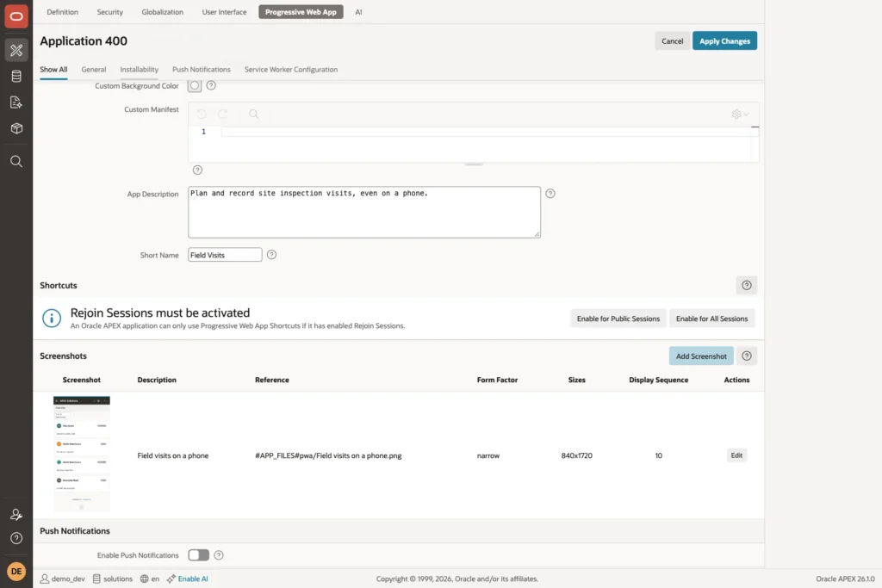Click Enable for Public Sessions
This screenshot has width=882, height=588.
pyautogui.click(x=618, y=319)
